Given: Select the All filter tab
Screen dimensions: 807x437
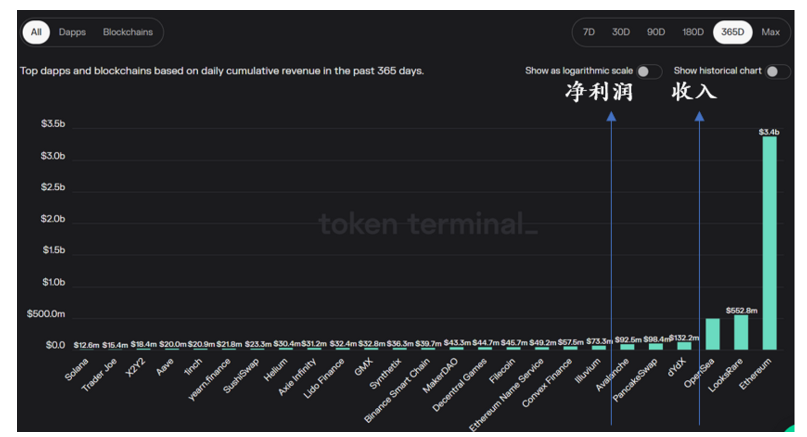Looking at the screenshot, I should tap(36, 32).
